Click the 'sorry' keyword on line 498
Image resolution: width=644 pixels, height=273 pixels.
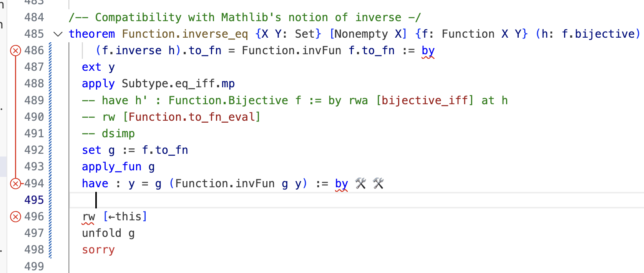(x=98, y=250)
